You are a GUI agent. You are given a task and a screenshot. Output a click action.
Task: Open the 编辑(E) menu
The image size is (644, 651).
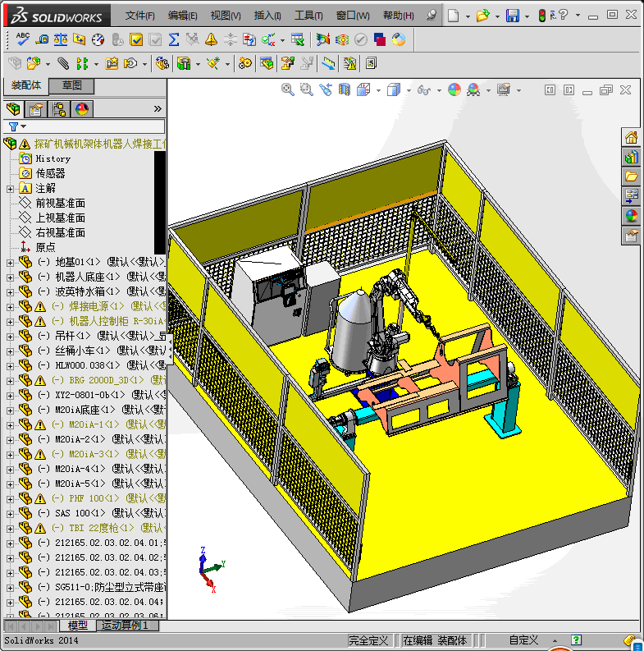click(183, 16)
